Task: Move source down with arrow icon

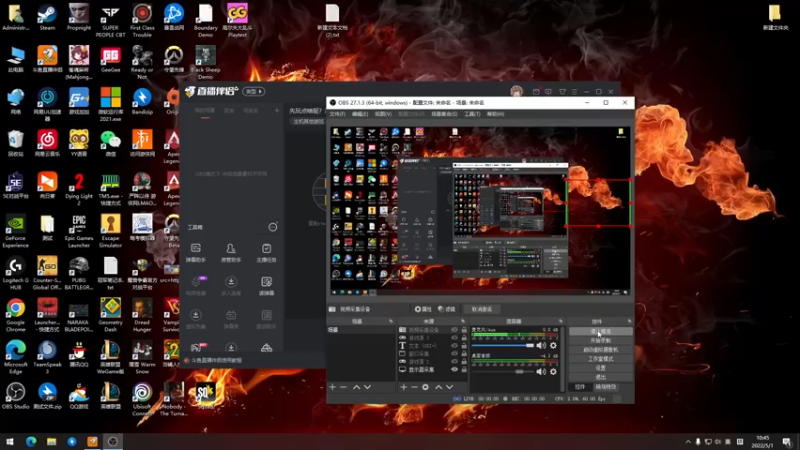Action: tap(449, 387)
